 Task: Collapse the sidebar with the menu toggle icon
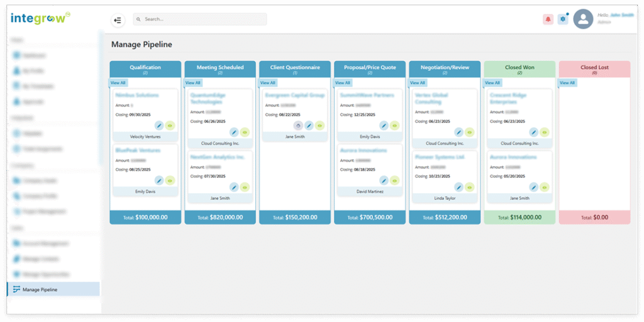[118, 20]
